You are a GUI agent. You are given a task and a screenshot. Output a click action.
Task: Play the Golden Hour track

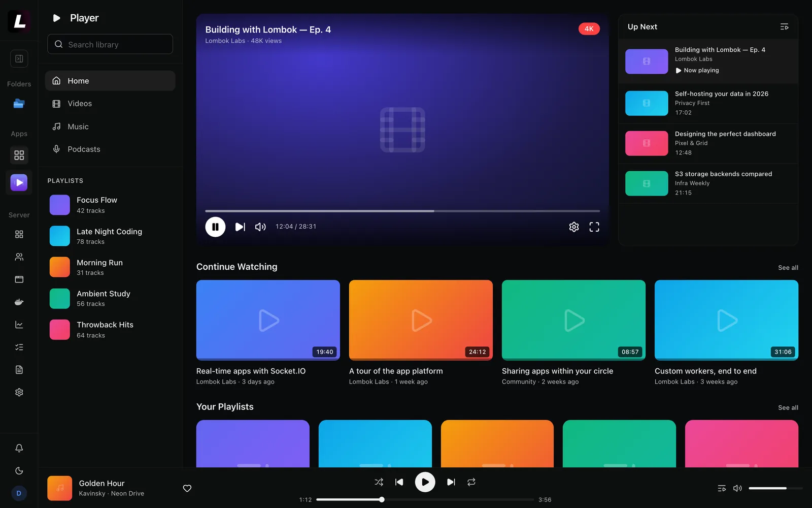[x=425, y=482]
